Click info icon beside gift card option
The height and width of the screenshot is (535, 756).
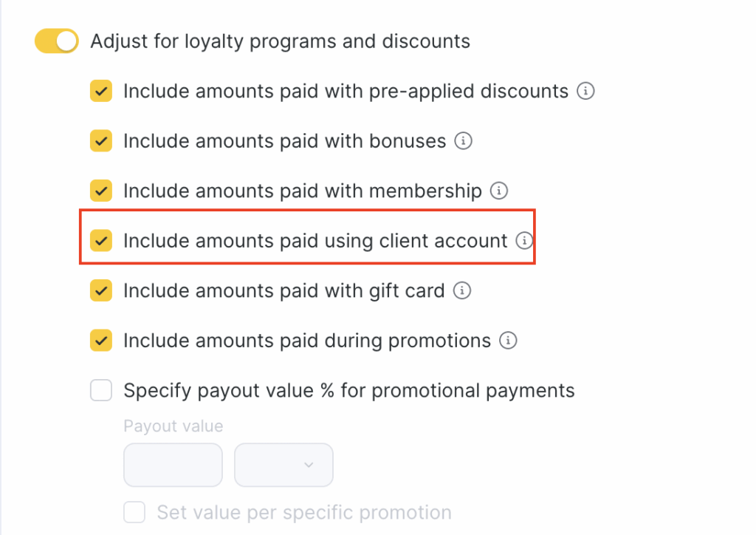(x=462, y=291)
